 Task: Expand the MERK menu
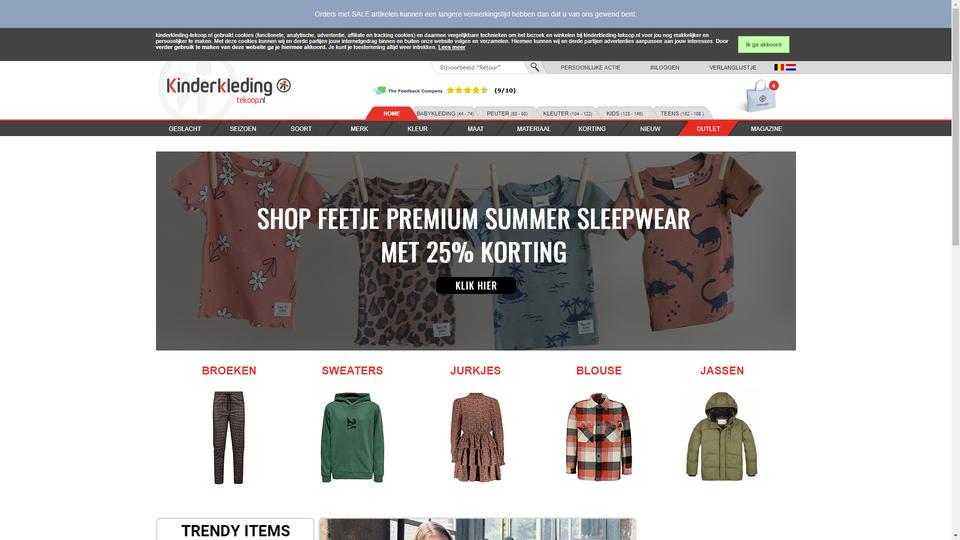click(x=359, y=129)
